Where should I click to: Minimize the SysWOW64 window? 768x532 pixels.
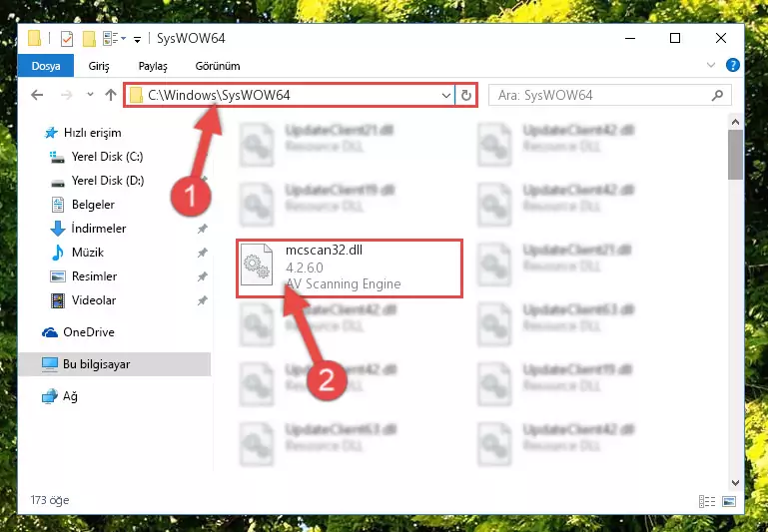coord(630,38)
